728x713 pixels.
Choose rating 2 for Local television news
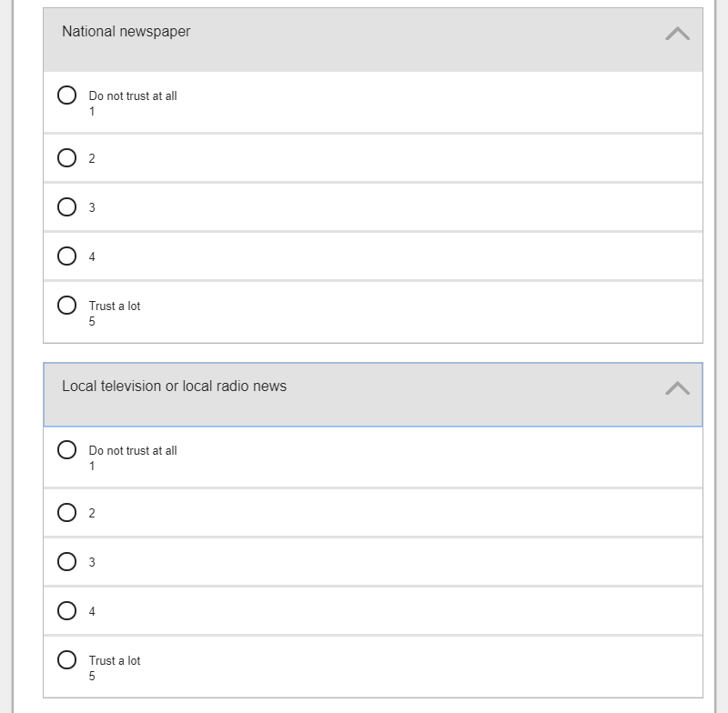(66, 513)
